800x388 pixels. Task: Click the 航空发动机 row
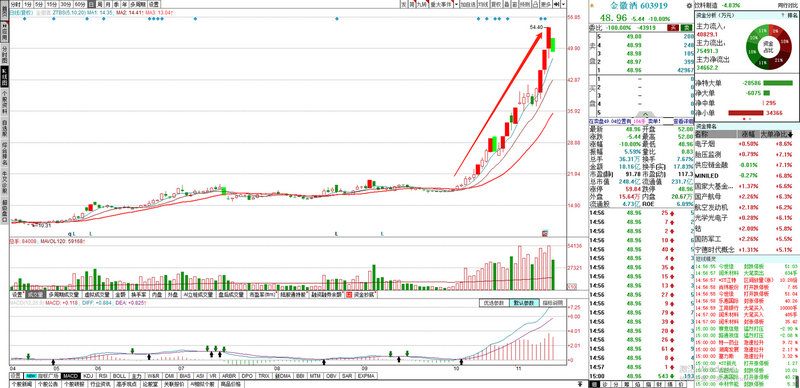(745, 207)
